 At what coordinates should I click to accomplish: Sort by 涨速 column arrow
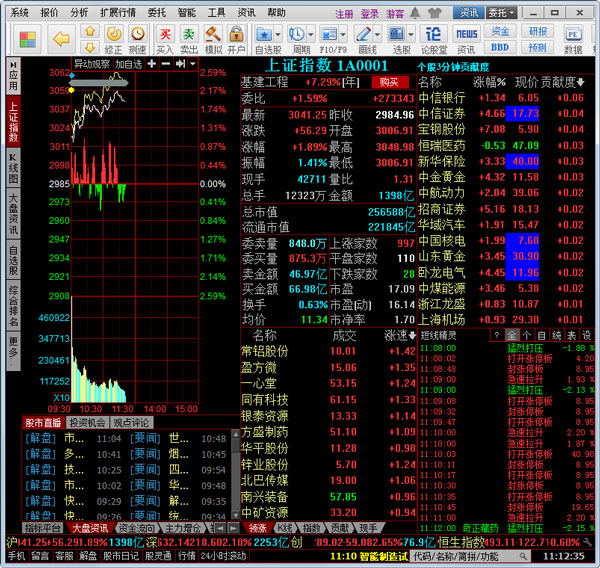412,336
